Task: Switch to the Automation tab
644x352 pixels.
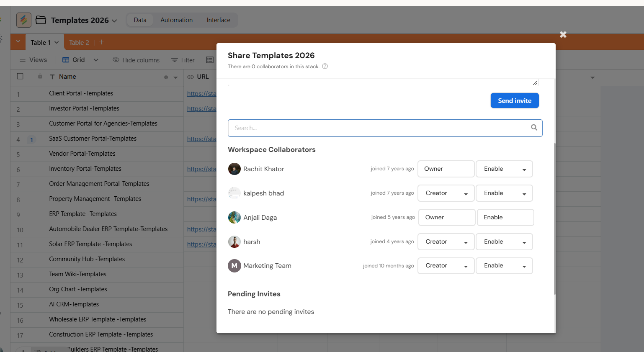Action: point(177,20)
